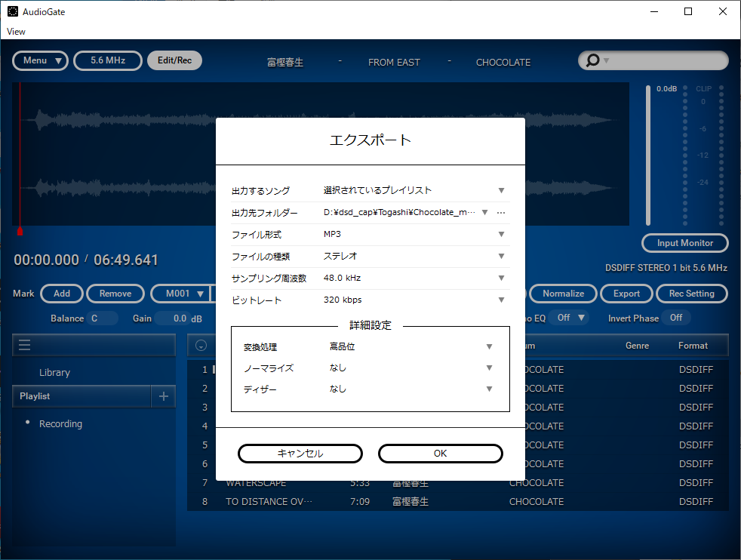Open the View menu
This screenshot has width=741, height=560.
click(x=16, y=32)
